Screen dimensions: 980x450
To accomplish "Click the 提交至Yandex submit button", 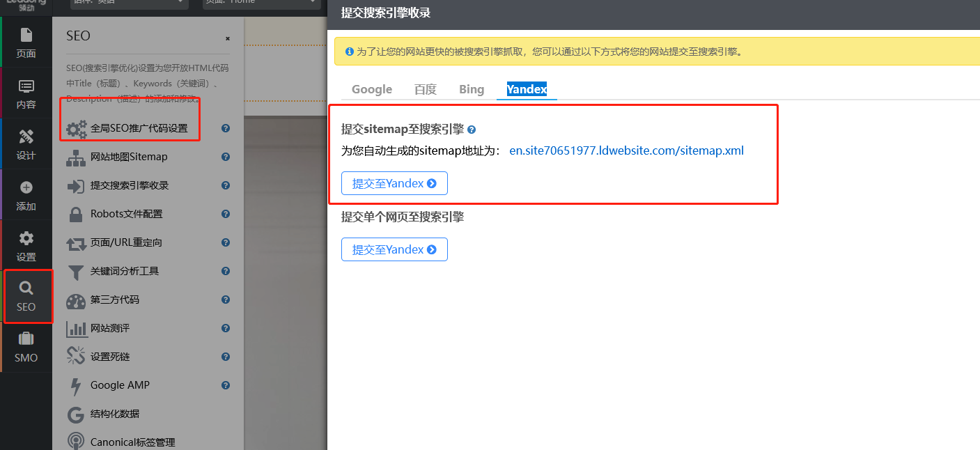I will pos(394,183).
